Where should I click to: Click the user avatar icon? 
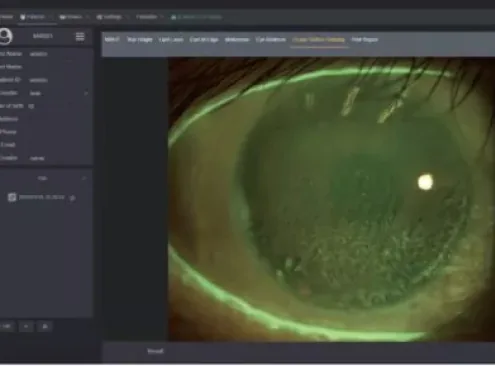tap(6, 36)
